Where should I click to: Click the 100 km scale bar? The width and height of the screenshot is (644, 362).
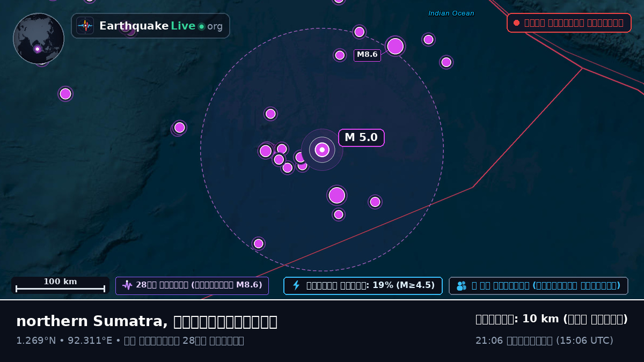[x=60, y=285]
